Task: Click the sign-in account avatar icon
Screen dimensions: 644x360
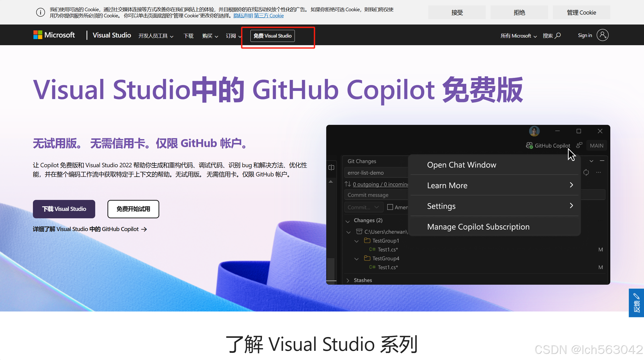Action: 602,35
